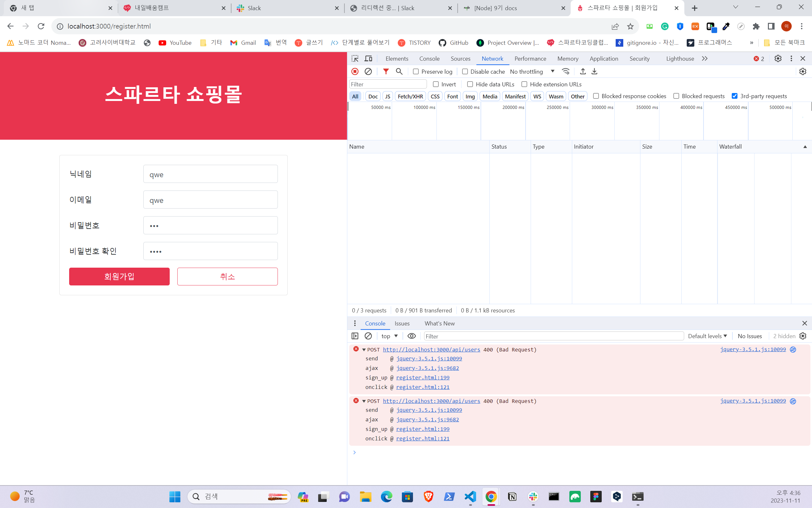Focus the 닉네임 input field
The width and height of the screenshot is (812, 508).
click(210, 174)
